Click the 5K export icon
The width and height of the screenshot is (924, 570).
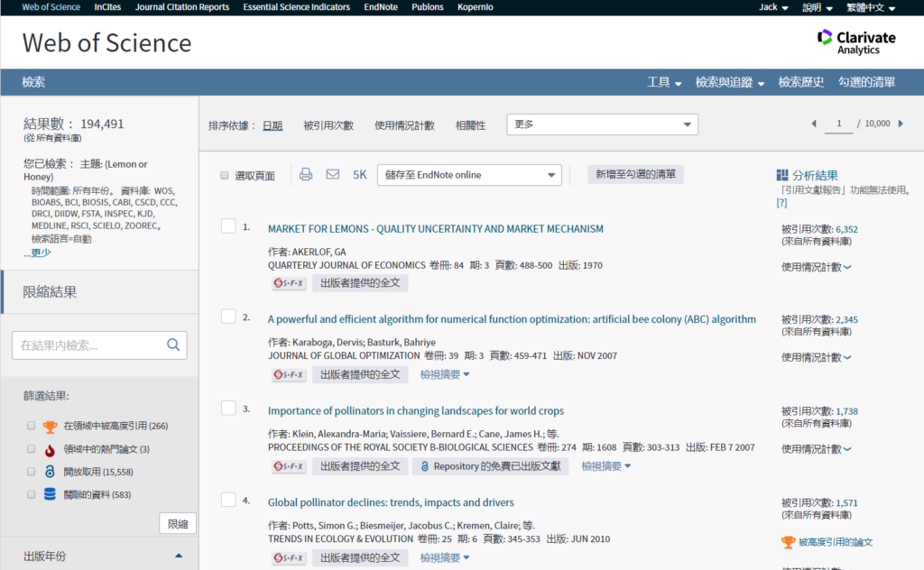pos(359,175)
